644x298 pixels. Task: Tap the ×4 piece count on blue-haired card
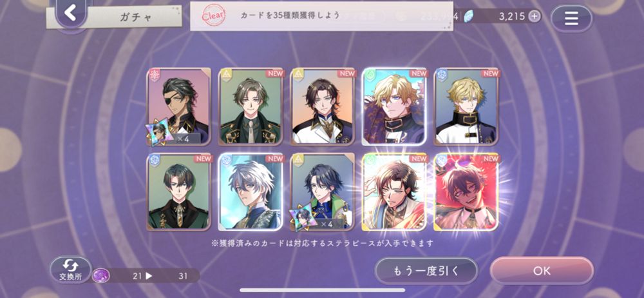pos(327,223)
